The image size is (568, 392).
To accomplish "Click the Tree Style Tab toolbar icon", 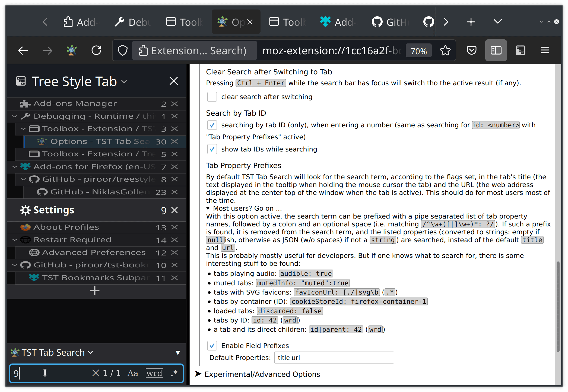I will tap(520, 50).
